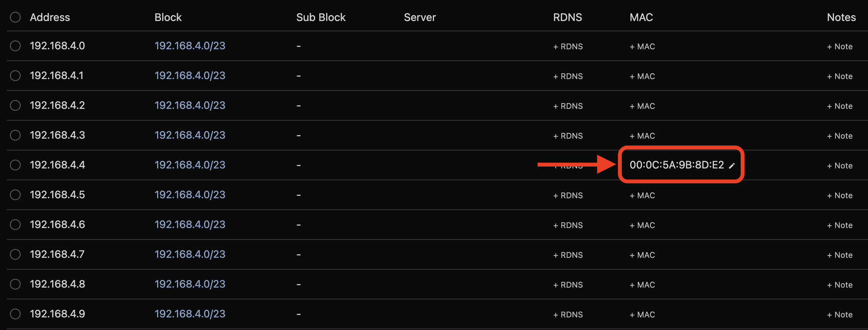Screen dimensions: 868x330
Task: Add a note to 192.168.4.9
Action: click(840, 315)
